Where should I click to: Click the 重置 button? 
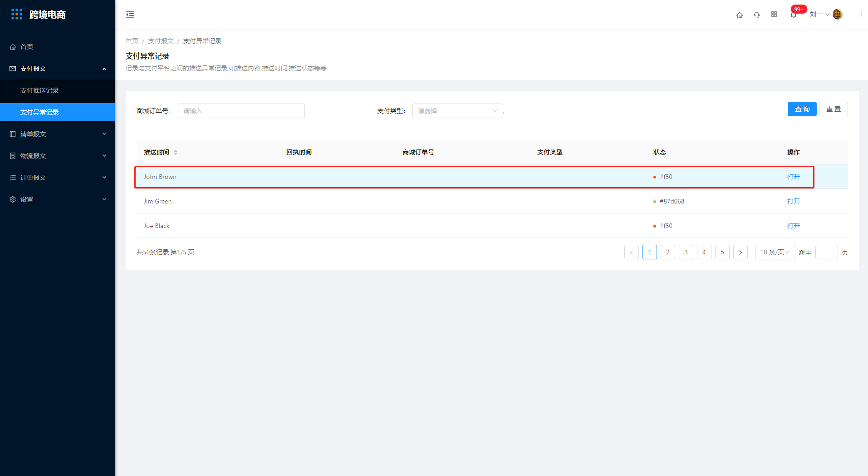pyautogui.click(x=834, y=109)
